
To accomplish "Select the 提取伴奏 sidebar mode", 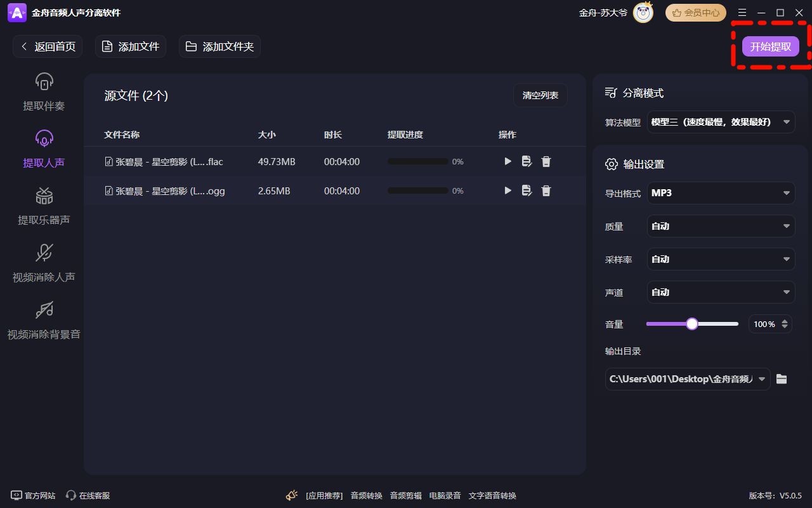I will pyautogui.click(x=44, y=93).
